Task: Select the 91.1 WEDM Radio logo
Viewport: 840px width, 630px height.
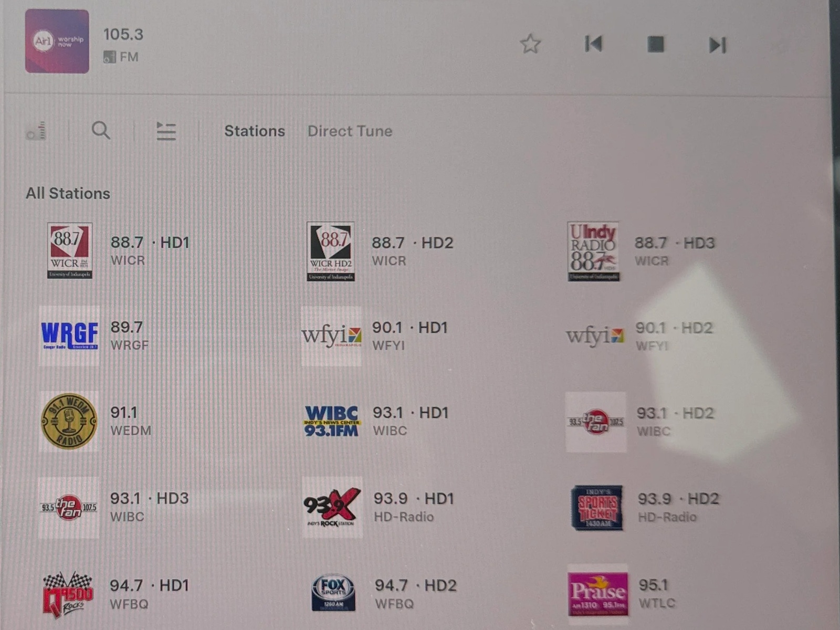Action: [x=69, y=421]
